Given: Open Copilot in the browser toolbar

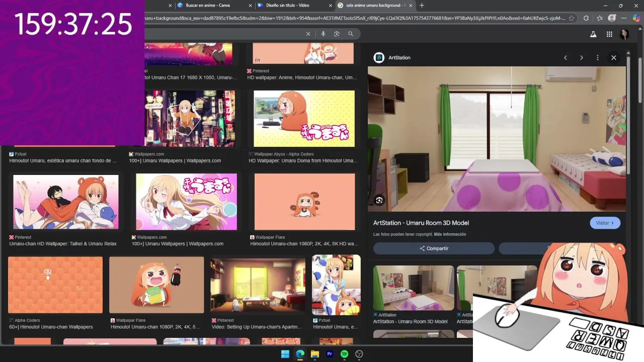Looking at the screenshot, I should pos(636,18).
